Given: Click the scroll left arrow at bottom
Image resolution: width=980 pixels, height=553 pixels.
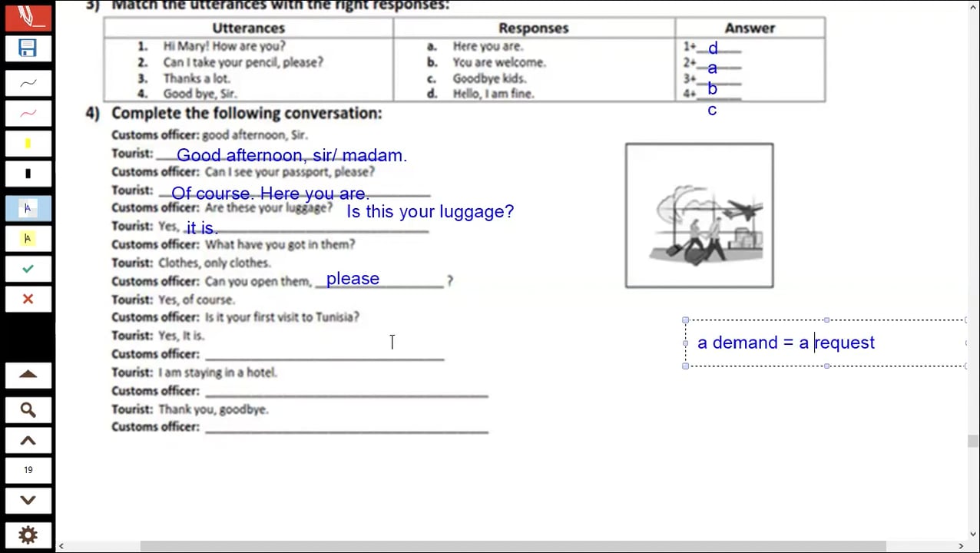Looking at the screenshot, I should (x=61, y=546).
